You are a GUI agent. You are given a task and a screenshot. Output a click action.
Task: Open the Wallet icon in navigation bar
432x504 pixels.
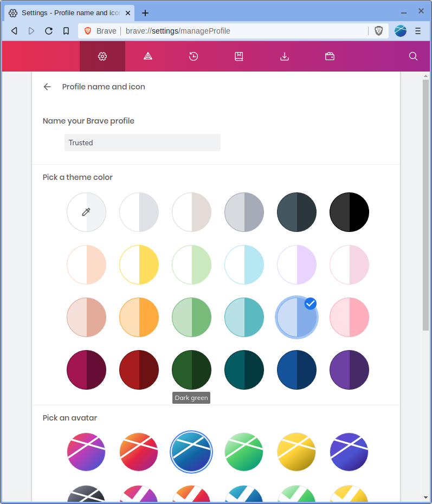[330, 56]
